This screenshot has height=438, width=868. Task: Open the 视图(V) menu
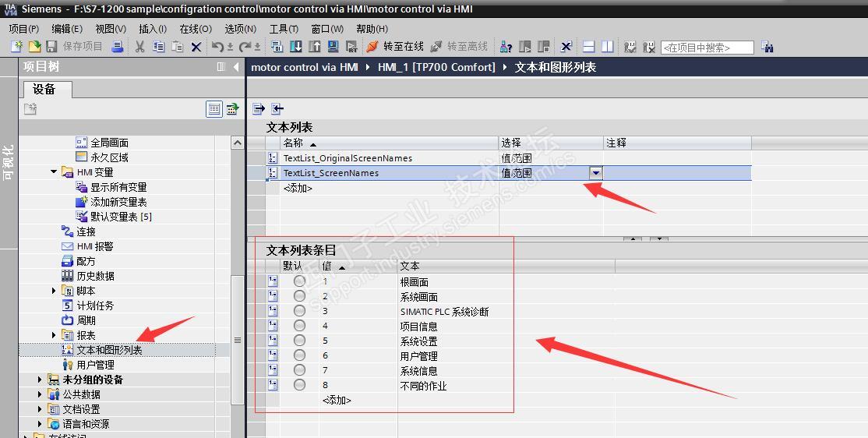[111, 29]
